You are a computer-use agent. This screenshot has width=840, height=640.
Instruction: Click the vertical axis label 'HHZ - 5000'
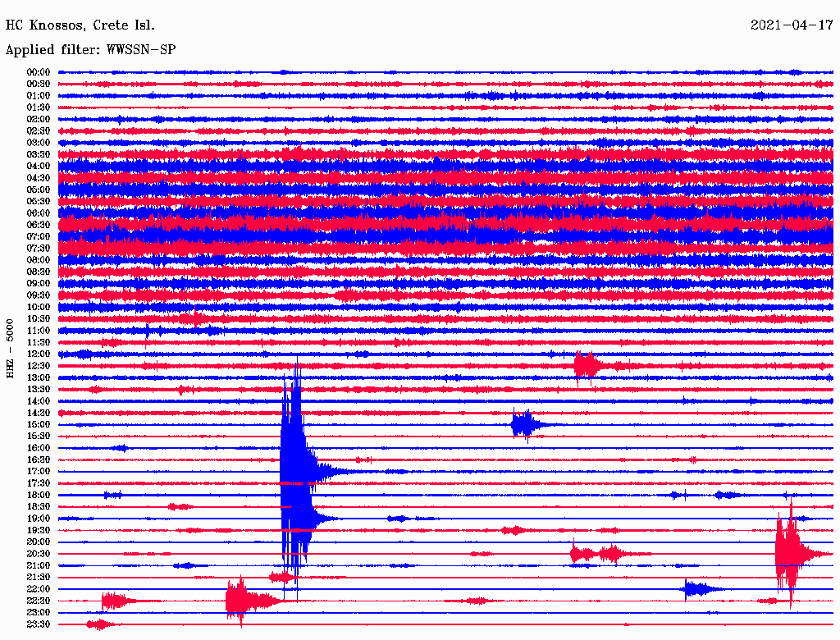[10, 349]
